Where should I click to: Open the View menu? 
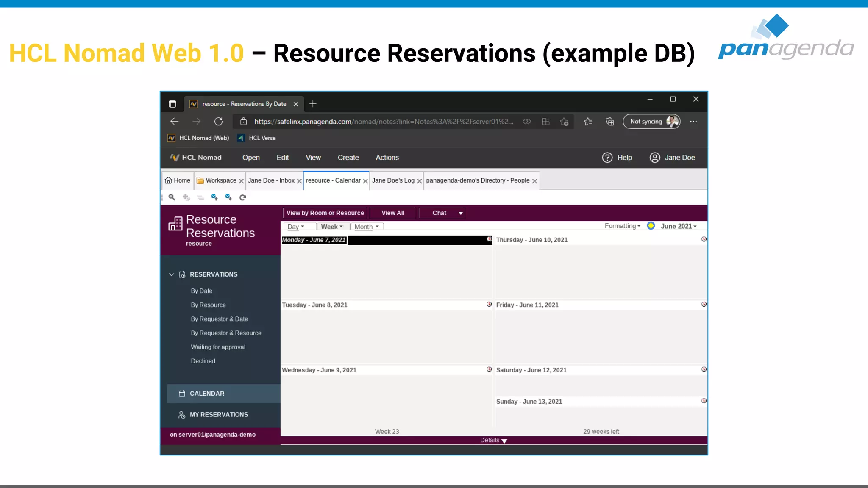313,158
